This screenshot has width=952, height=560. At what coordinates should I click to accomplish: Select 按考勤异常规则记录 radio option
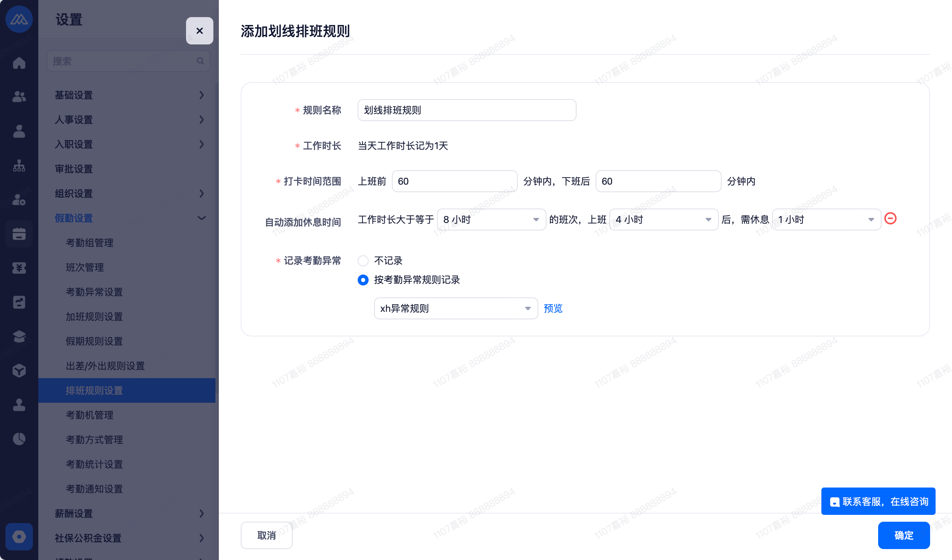pyautogui.click(x=363, y=280)
